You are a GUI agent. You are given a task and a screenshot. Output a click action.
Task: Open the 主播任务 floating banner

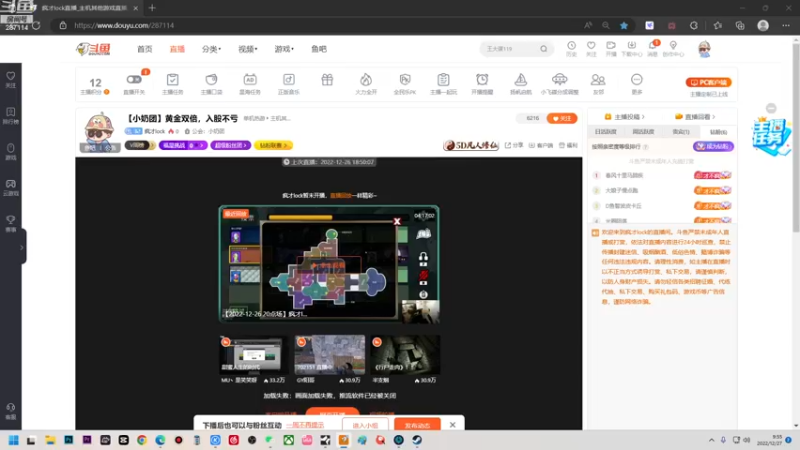[x=771, y=136]
